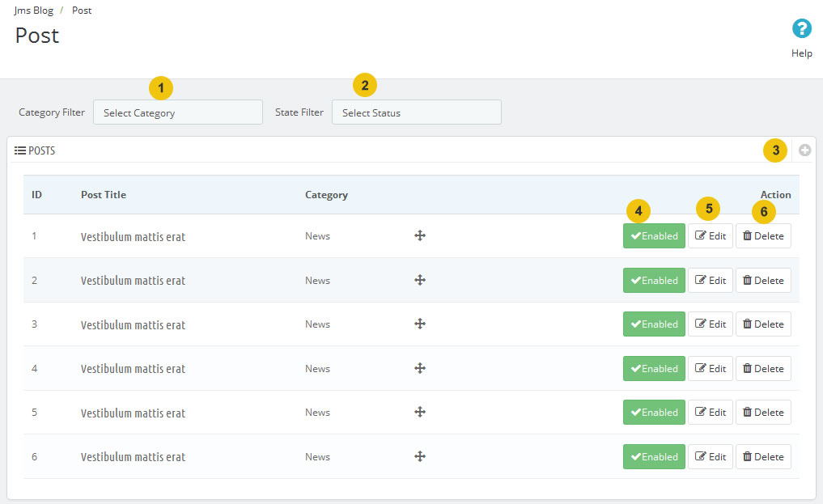Toggle Enabled status of post 4
Image resolution: width=823 pixels, height=504 pixels.
click(x=654, y=369)
